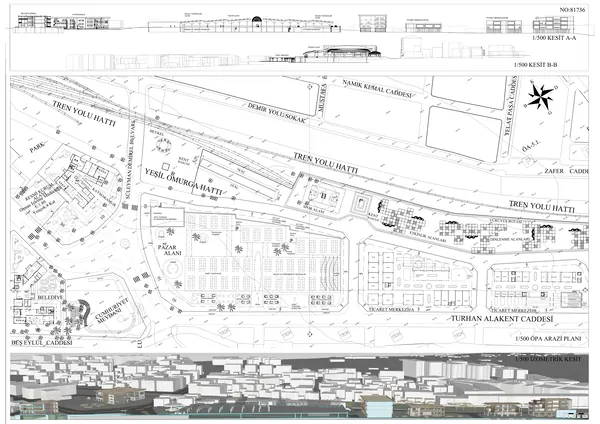The height and width of the screenshot is (424, 600).
Task: Click the ZAFER CADDE label
Action: (x=566, y=171)
